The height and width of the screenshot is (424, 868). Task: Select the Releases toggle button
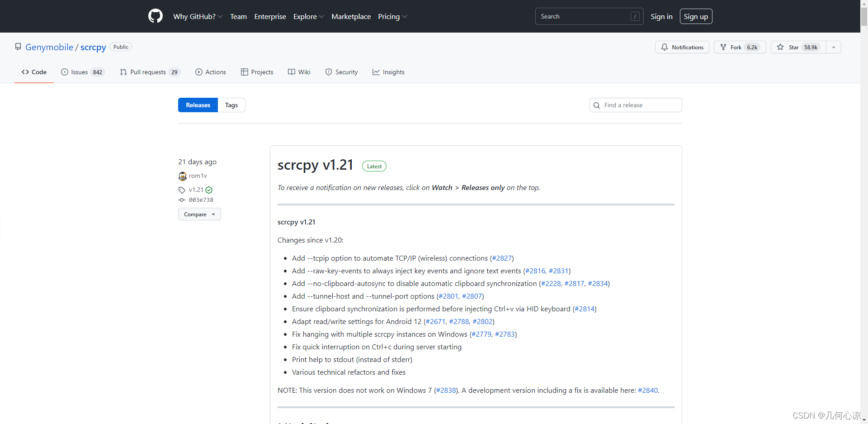pos(198,105)
